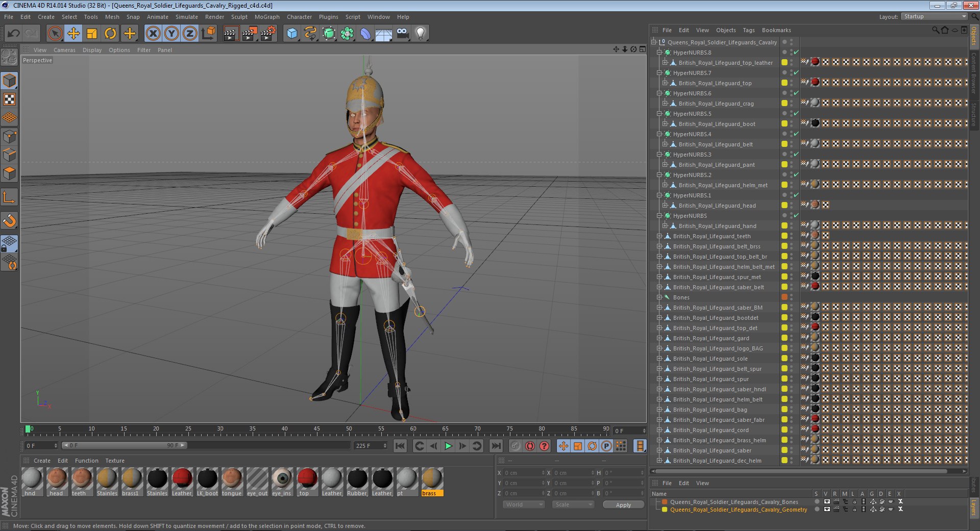This screenshot has width=980, height=531.
Task: Add a floor environment object
Action: tap(384, 34)
